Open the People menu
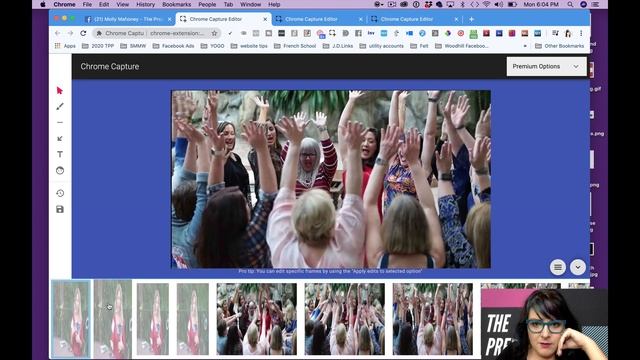 pos(207,4)
